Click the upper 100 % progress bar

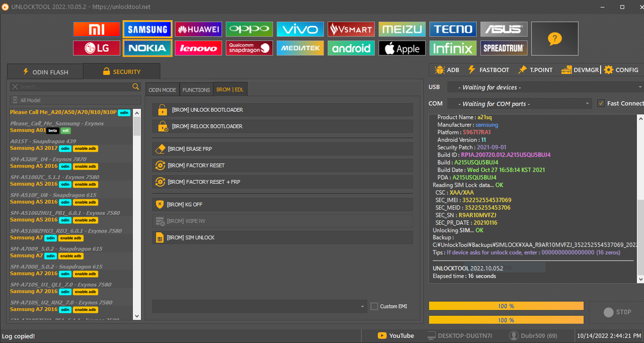point(506,306)
